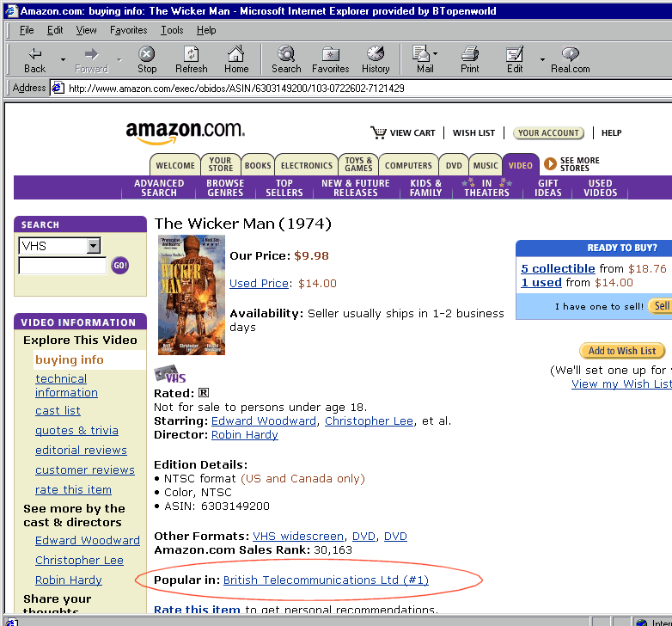Open the Edit menu

pyautogui.click(x=55, y=30)
